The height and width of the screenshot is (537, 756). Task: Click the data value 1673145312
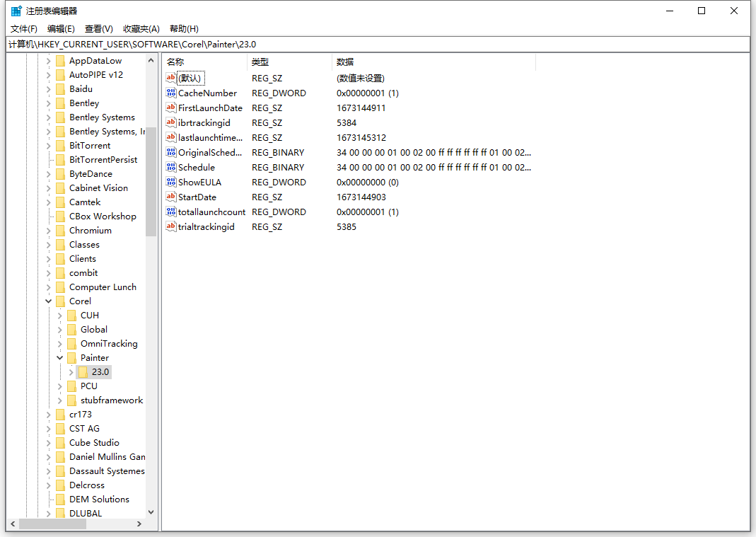coord(361,137)
